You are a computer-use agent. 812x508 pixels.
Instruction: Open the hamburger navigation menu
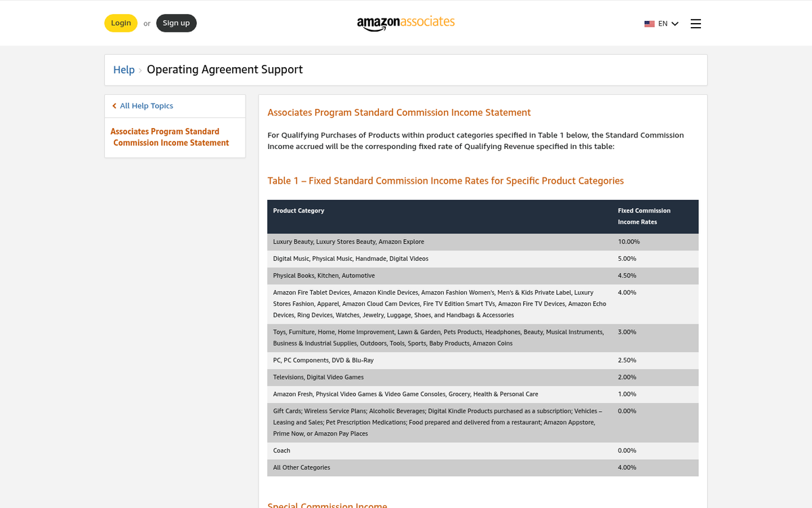(x=696, y=23)
